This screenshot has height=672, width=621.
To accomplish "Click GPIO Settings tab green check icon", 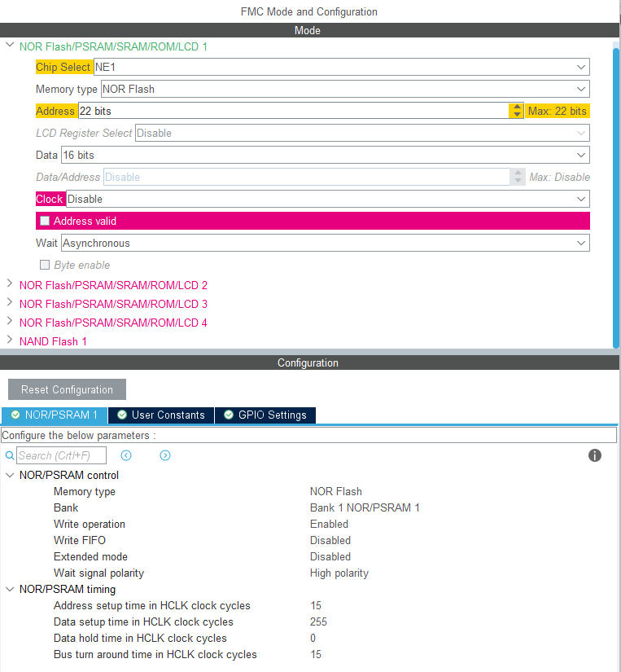I will pos(229,415).
